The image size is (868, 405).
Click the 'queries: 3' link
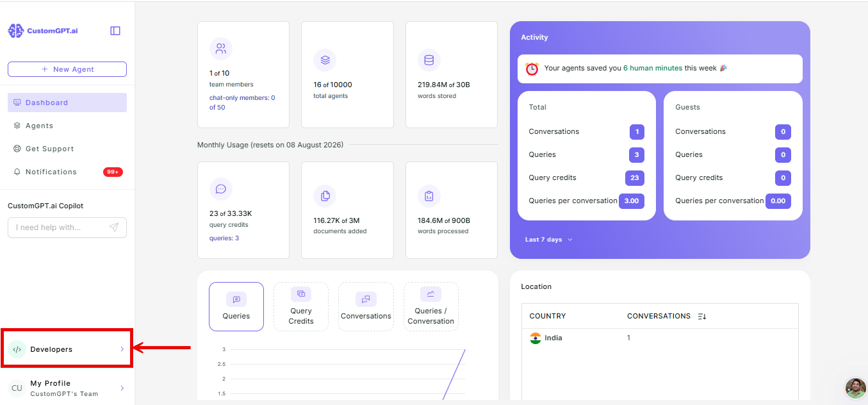(224, 238)
